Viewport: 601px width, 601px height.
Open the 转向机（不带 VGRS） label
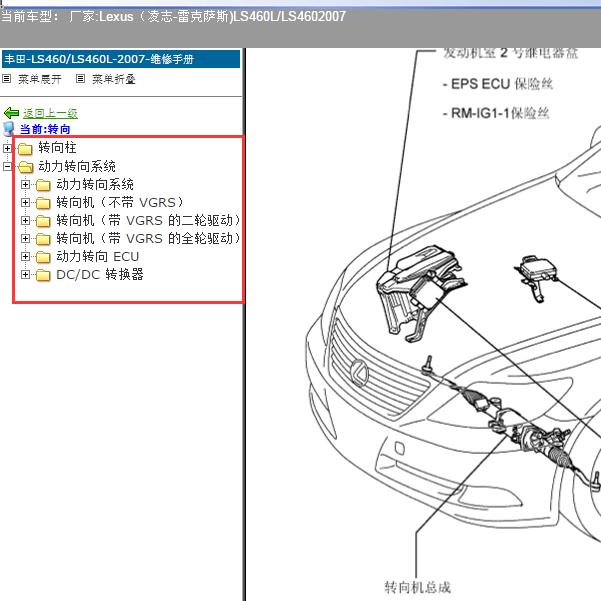(x=120, y=202)
